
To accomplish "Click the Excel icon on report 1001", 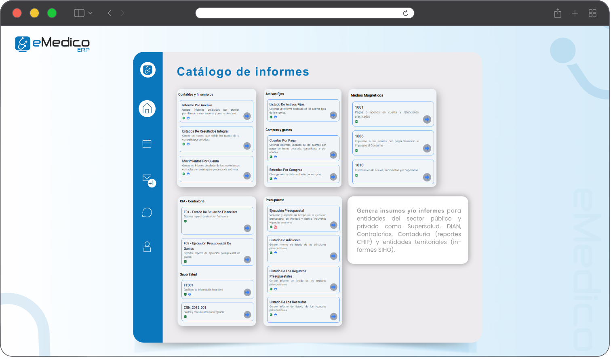I will click(x=356, y=122).
